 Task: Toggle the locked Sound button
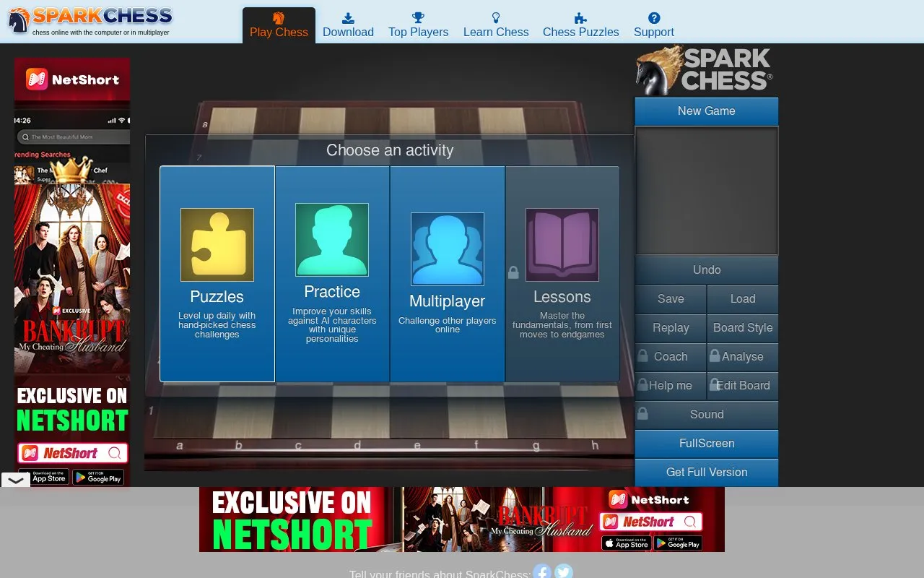(x=707, y=415)
